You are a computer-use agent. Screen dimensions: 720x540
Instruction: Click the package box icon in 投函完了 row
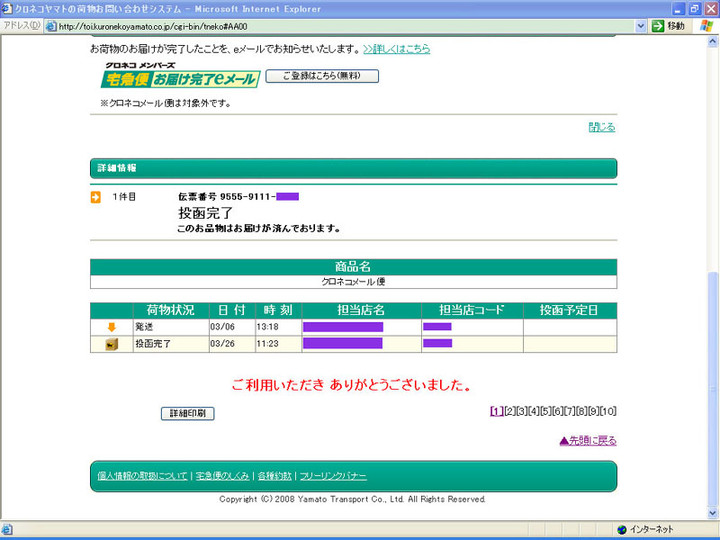[x=112, y=344]
